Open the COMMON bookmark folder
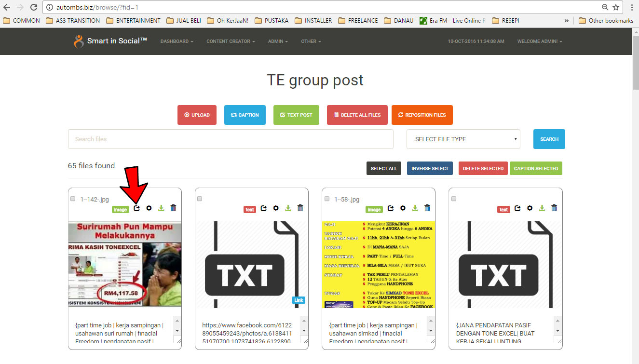This screenshot has height=364, width=639. pos(22,21)
